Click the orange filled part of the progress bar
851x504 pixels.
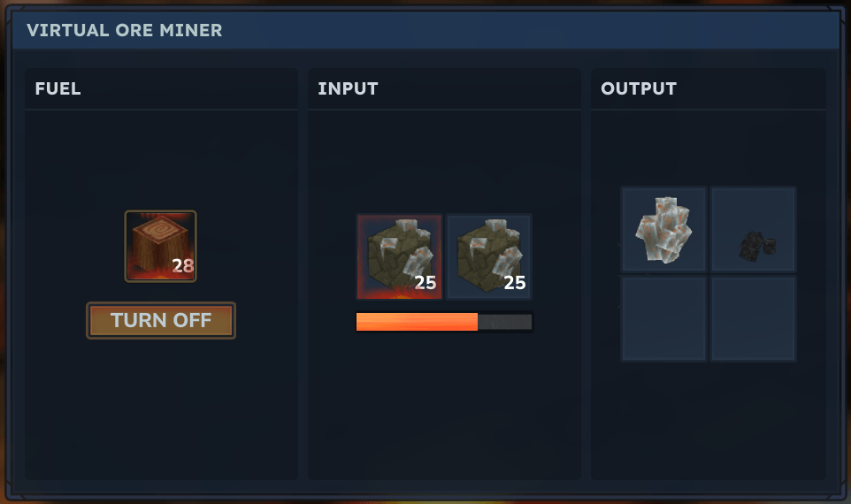coord(417,322)
